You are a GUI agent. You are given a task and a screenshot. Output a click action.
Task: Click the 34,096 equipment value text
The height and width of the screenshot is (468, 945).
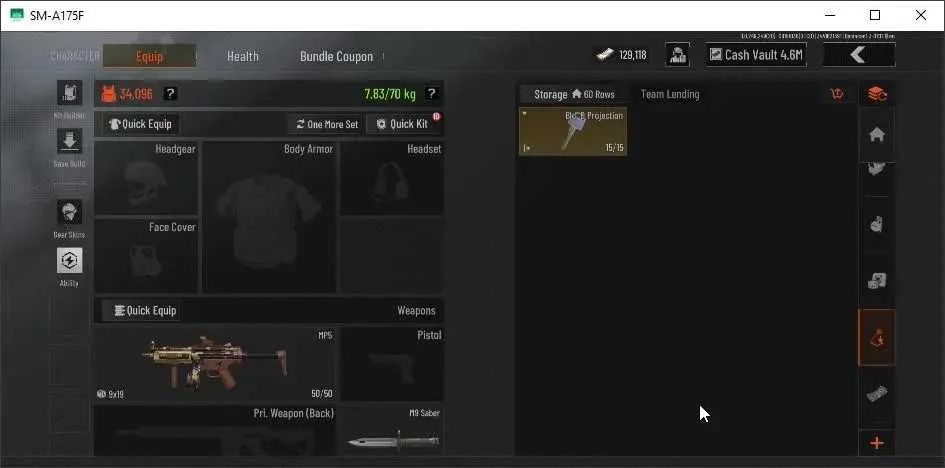pos(136,94)
